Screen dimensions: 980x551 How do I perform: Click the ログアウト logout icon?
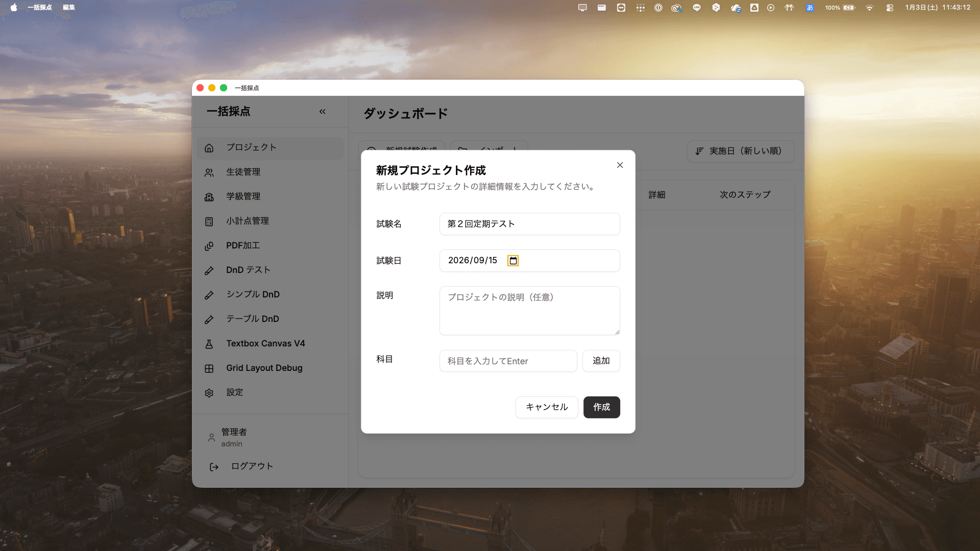tap(214, 467)
